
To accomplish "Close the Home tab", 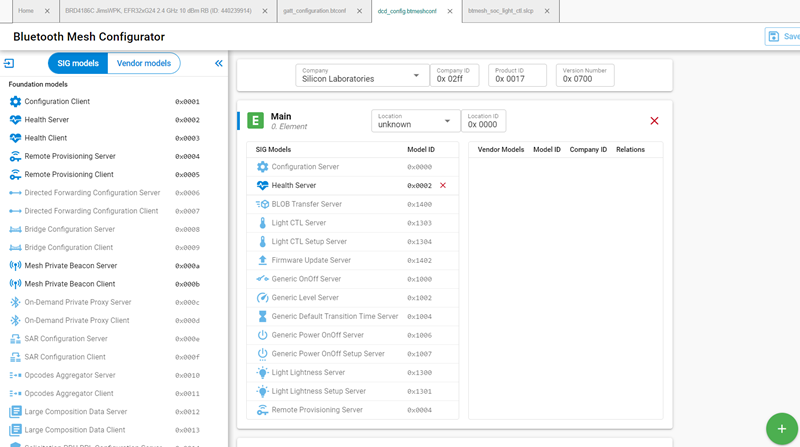I will click(x=47, y=10).
